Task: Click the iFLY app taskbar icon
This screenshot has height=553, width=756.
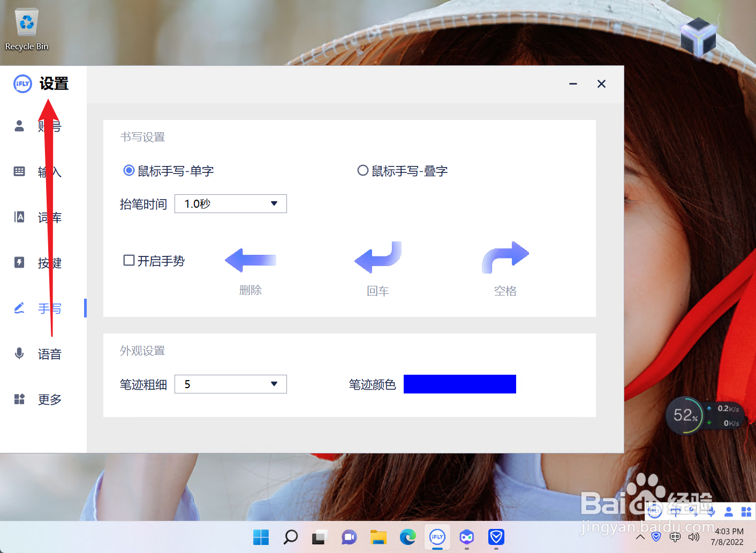Action: point(437,537)
